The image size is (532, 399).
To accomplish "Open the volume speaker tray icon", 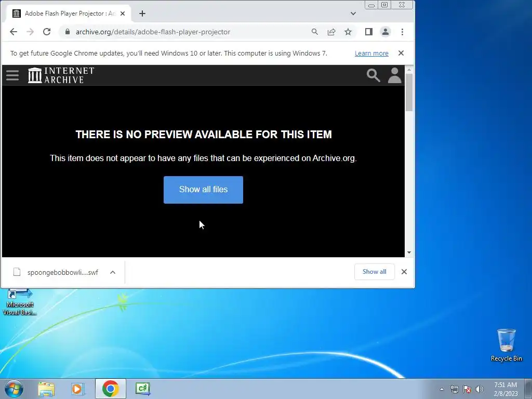I will (x=480, y=389).
